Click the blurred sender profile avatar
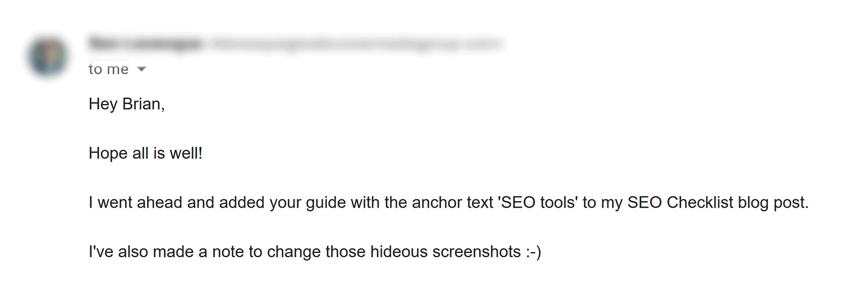The width and height of the screenshot is (868, 290). click(47, 56)
